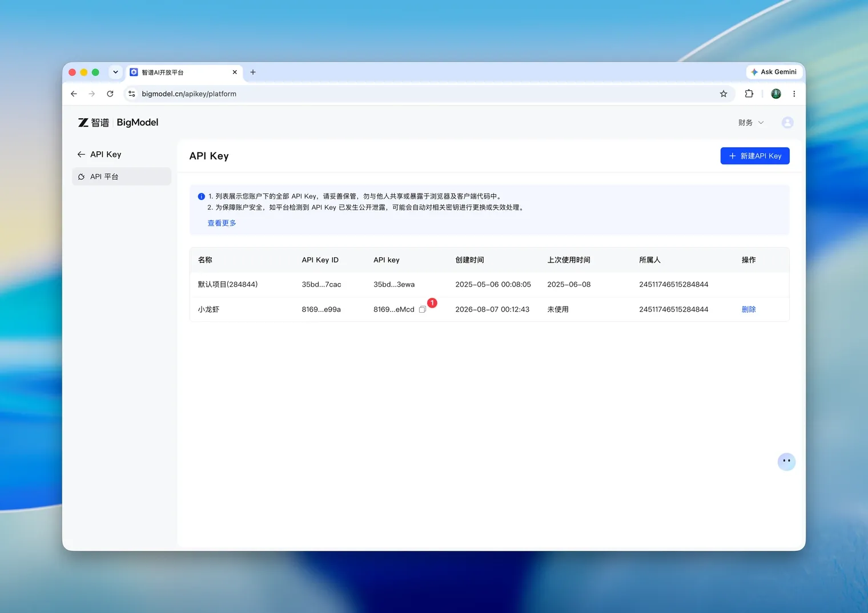Open the 查看更多 link

[222, 223]
